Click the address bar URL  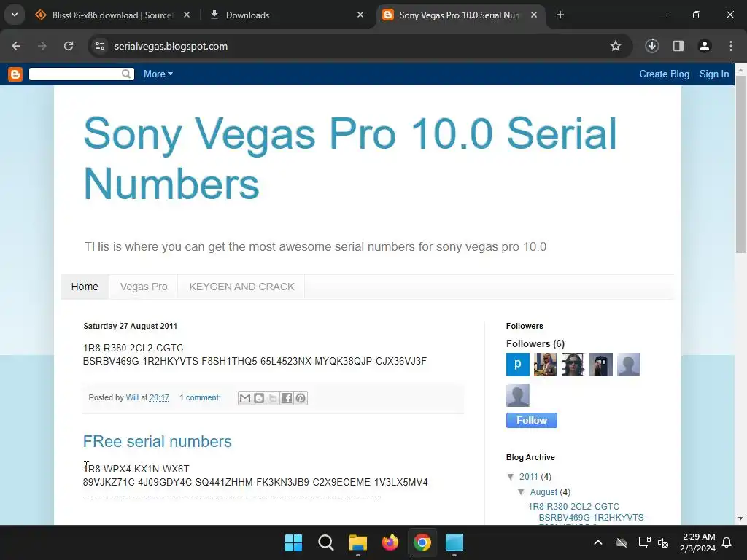tap(171, 46)
